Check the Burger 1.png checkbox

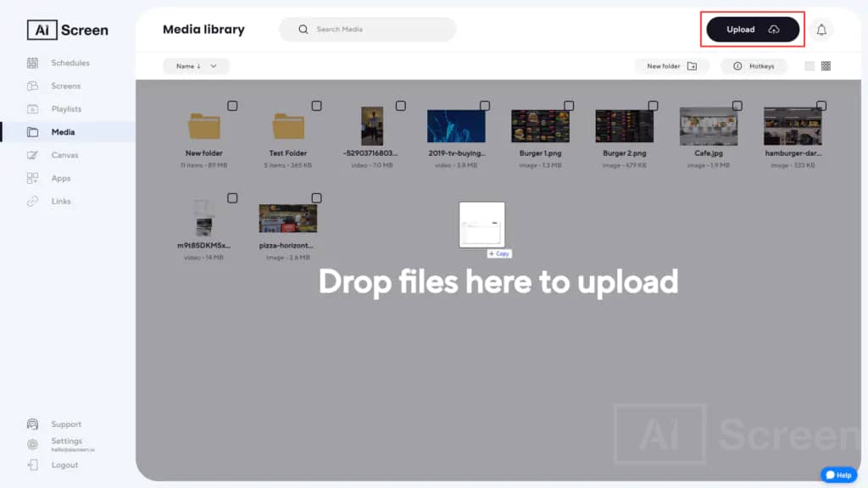pyautogui.click(x=569, y=106)
